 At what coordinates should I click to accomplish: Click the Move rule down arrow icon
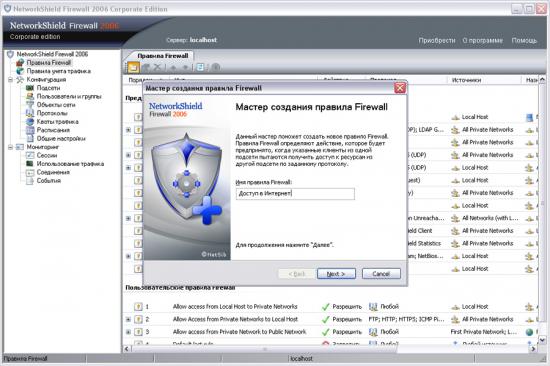[x=186, y=67]
